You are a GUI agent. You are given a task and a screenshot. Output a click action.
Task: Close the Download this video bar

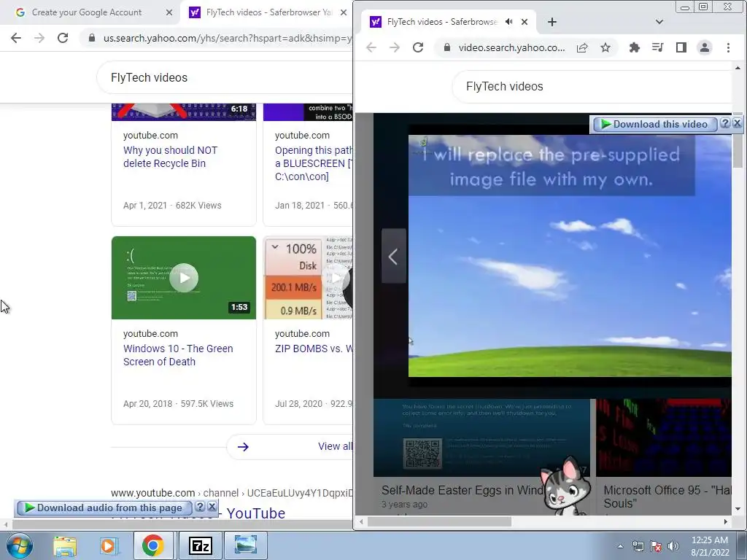click(x=737, y=123)
